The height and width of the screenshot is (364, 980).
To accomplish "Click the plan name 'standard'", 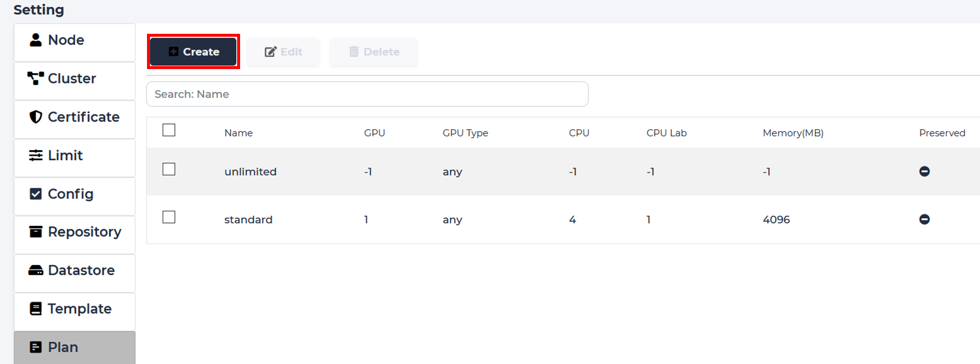I will [x=248, y=219].
